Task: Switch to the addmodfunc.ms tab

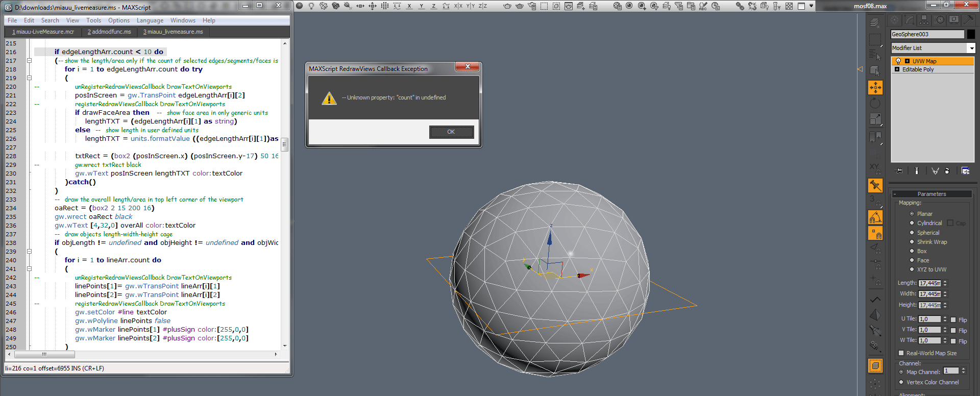Action: coord(109,32)
